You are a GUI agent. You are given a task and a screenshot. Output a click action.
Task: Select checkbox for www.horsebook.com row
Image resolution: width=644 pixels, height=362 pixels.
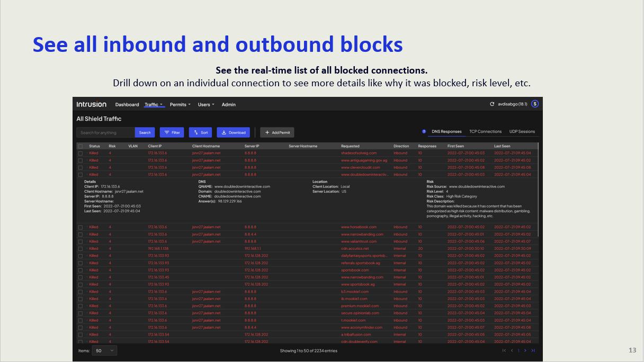[80, 228]
